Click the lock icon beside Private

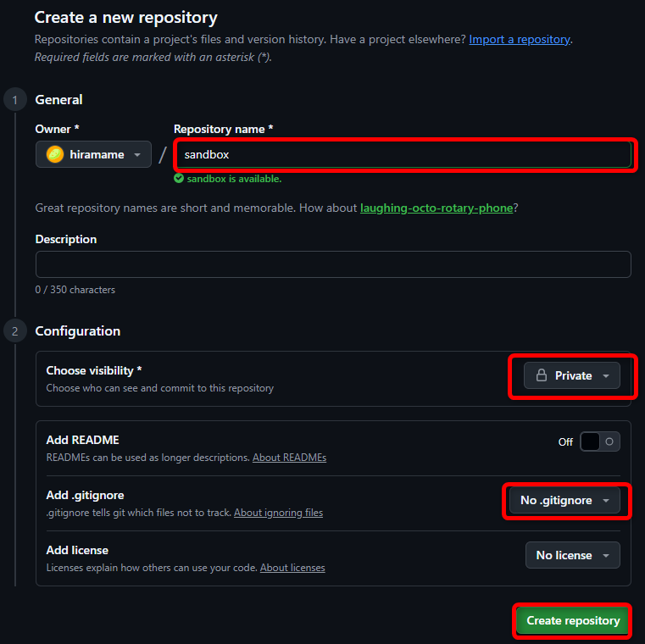click(x=542, y=375)
